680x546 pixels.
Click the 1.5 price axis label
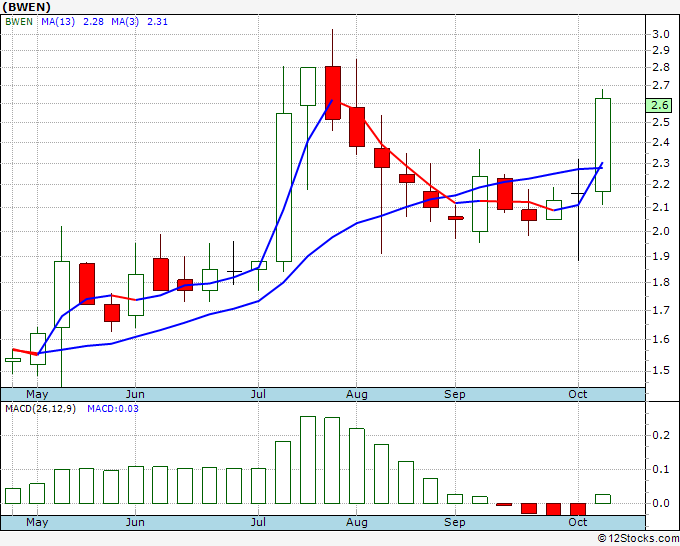660,370
